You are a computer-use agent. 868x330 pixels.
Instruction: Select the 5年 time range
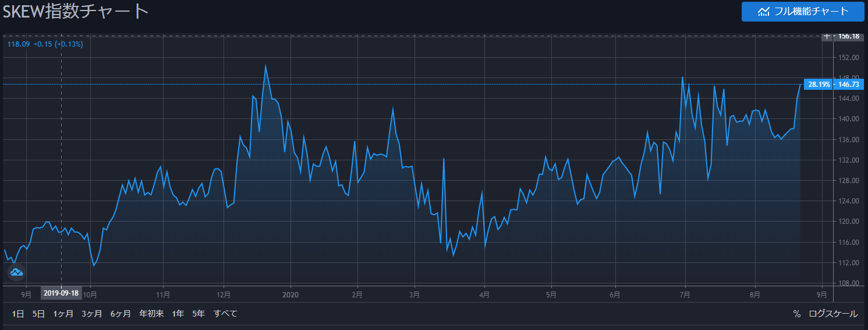point(199,314)
